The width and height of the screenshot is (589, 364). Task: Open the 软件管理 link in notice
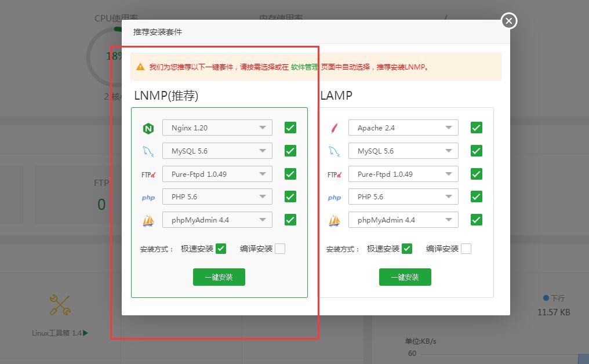(x=304, y=67)
